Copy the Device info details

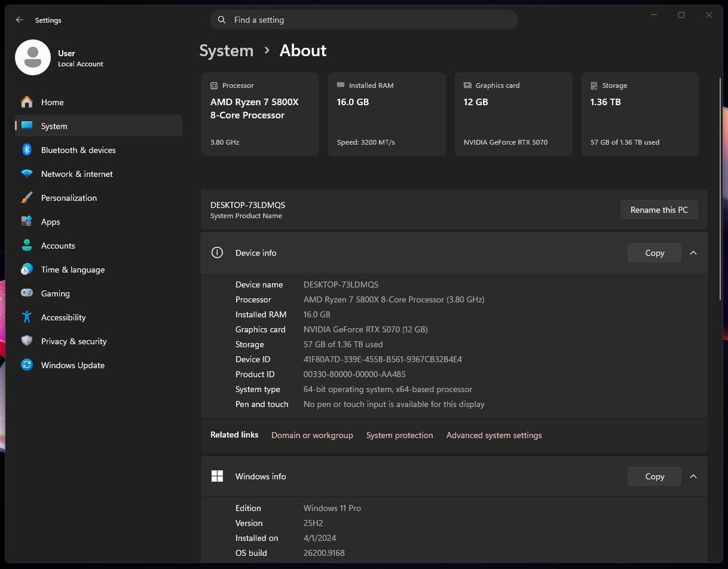click(654, 253)
